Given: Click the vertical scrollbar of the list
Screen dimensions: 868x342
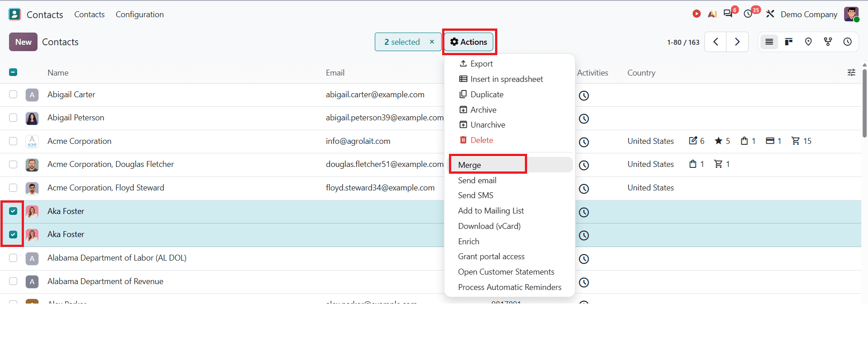Looking at the screenshot, I should point(864,102).
